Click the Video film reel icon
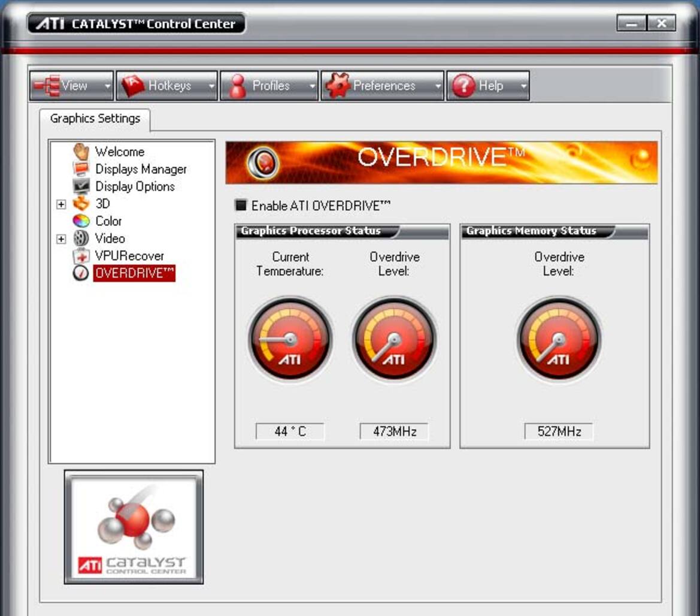The height and width of the screenshot is (616, 700). [81, 238]
